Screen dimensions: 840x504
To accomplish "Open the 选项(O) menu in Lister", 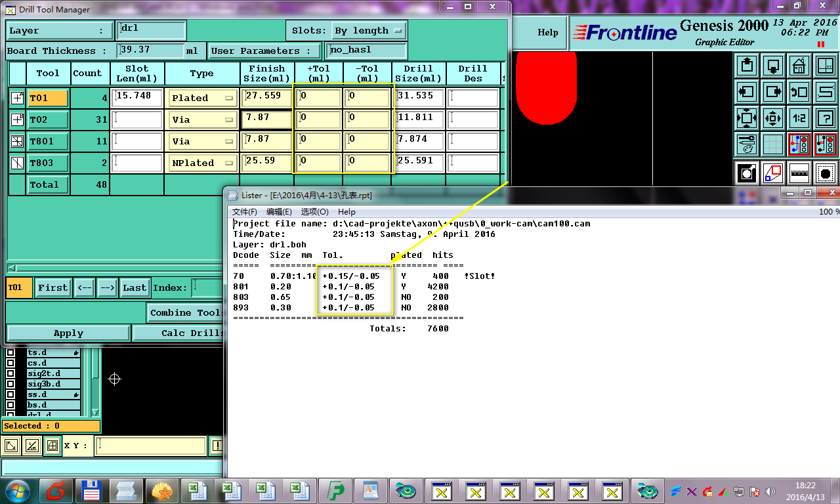I will [x=314, y=212].
